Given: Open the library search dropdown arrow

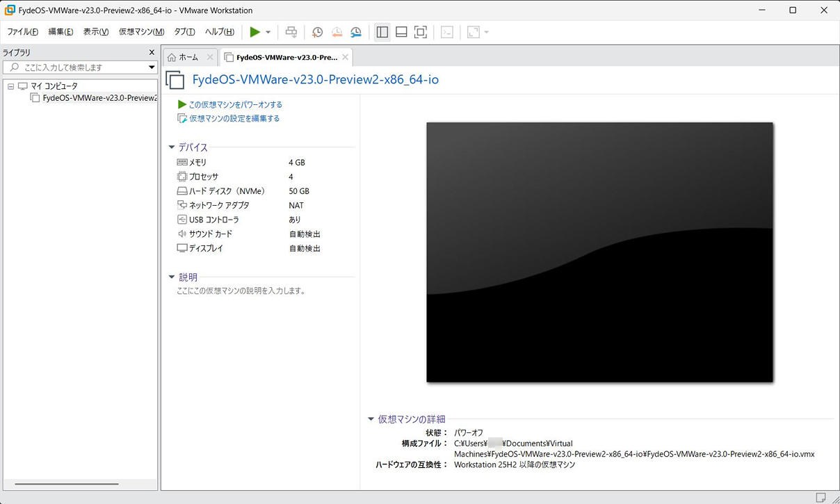Looking at the screenshot, I should point(152,67).
